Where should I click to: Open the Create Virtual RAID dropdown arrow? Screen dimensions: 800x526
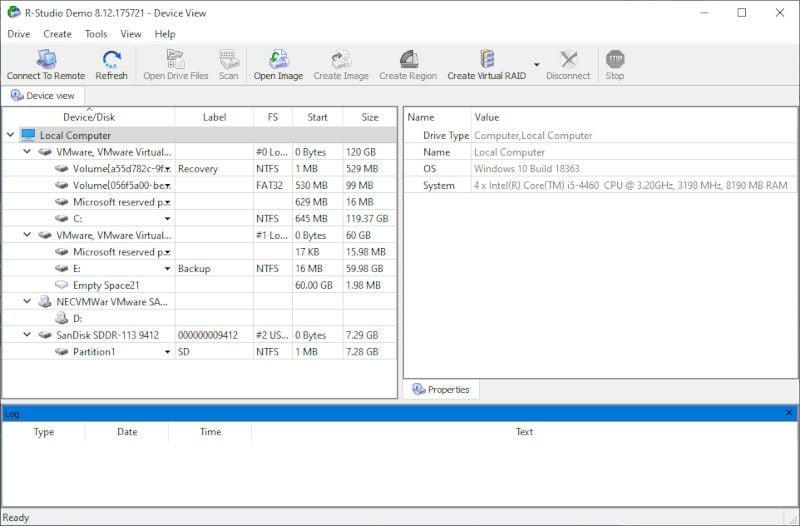tap(537, 65)
